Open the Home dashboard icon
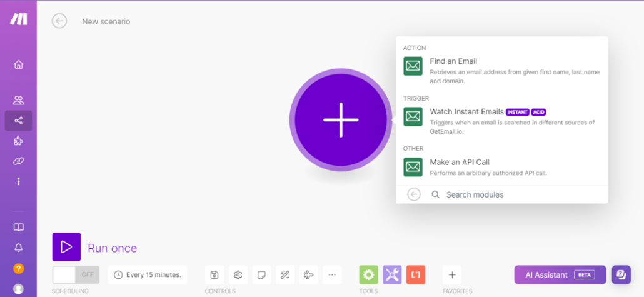Viewport: 644px width, 297px height. [x=19, y=64]
